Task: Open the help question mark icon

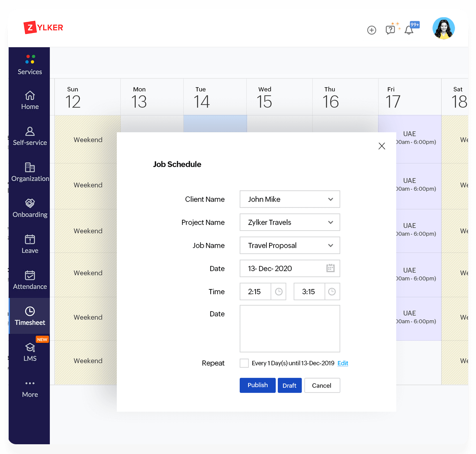Action: [391, 30]
